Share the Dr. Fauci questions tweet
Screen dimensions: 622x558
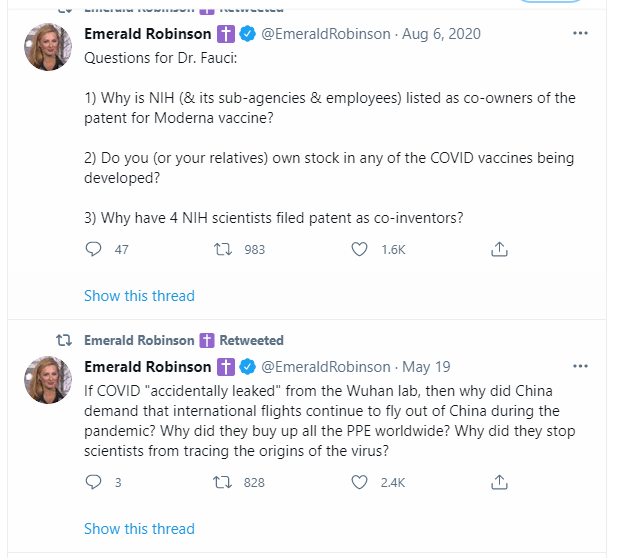[x=499, y=249]
